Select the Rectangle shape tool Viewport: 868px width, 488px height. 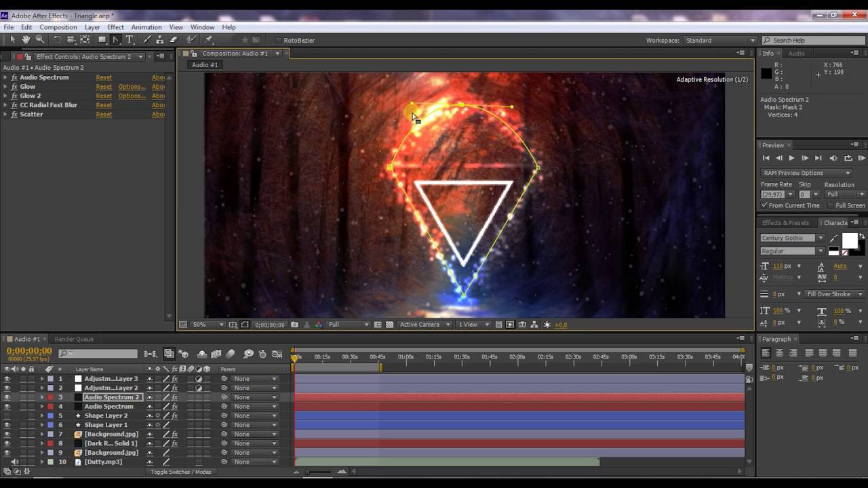tap(102, 40)
